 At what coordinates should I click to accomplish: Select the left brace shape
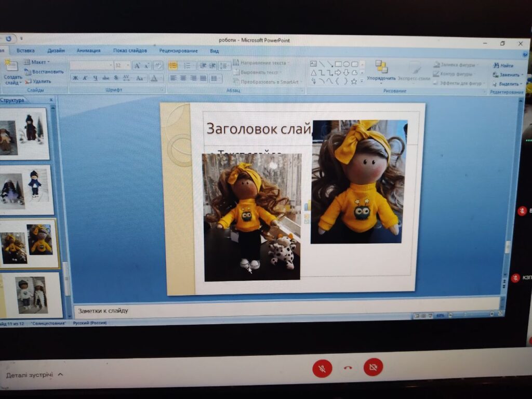[337, 82]
